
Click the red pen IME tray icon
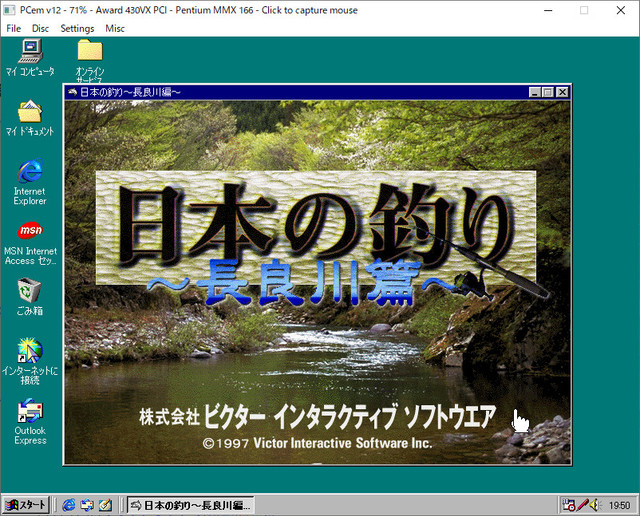tap(582, 505)
